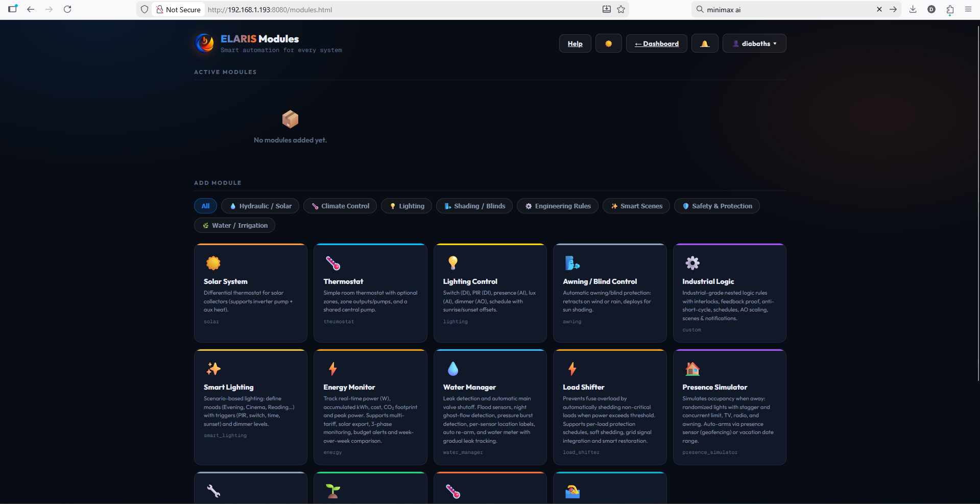The height and width of the screenshot is (504, 980).
Task: Click the Solar System sun icon
Action: [x=213, y=263]
